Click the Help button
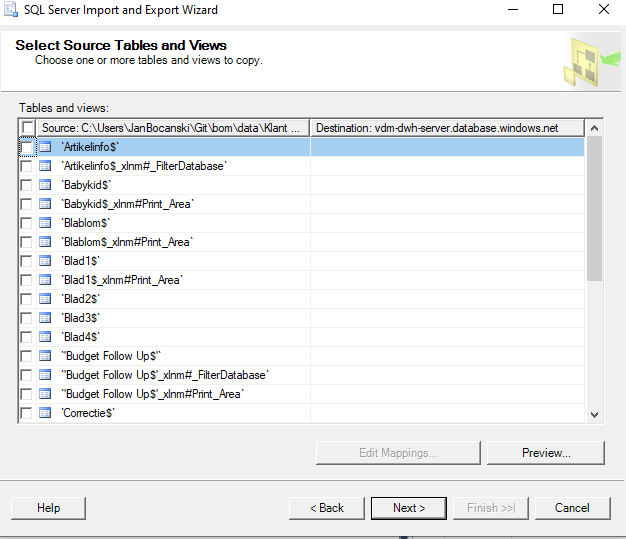The height and width of the screenshot is (539, 626). [48, 508]
